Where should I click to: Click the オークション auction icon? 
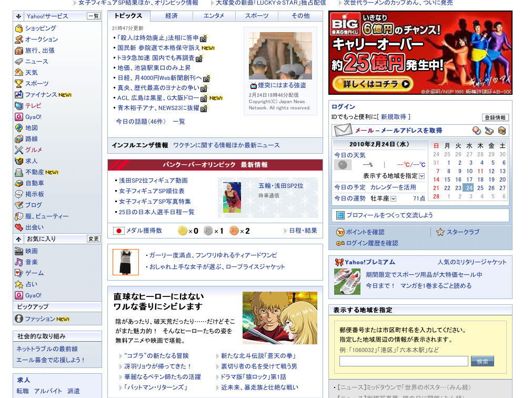[x=18, y=39]
